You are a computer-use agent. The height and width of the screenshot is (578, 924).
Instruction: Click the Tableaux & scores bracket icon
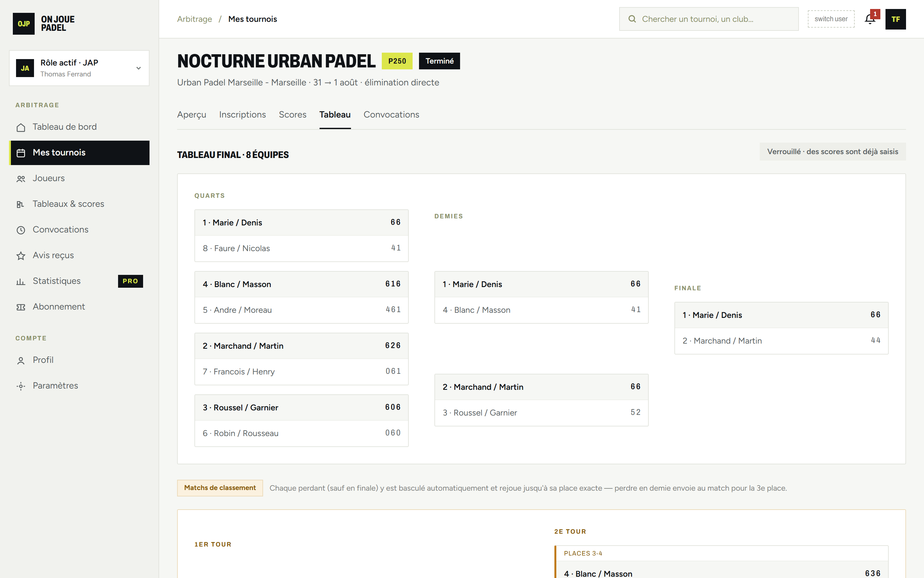coord(21,204)
